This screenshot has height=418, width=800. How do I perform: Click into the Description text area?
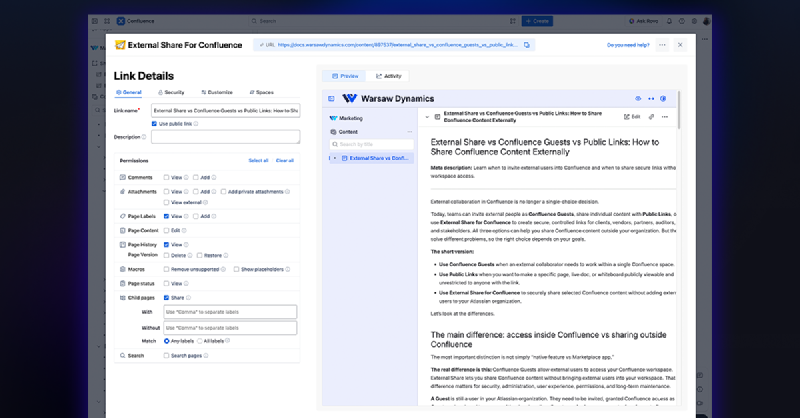(226, 137)
